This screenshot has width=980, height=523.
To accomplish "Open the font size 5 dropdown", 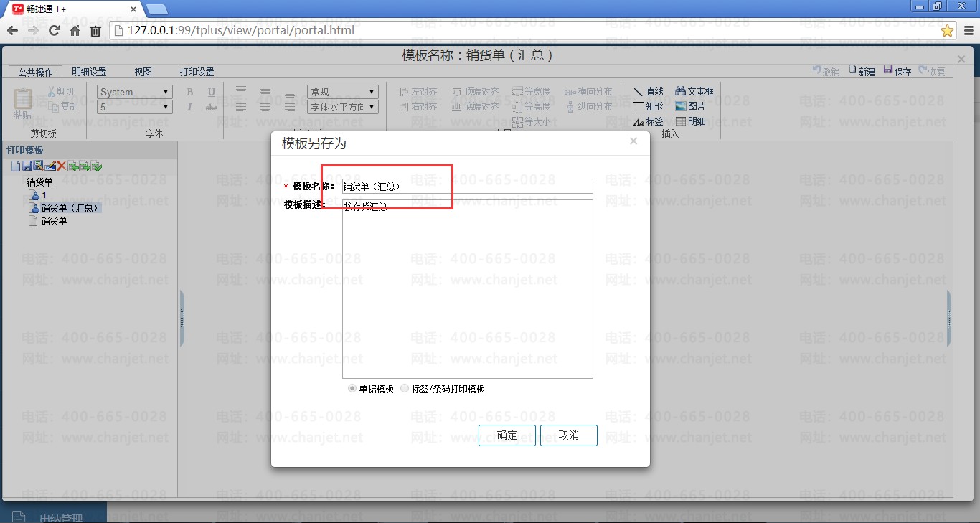I will point(135,107).
